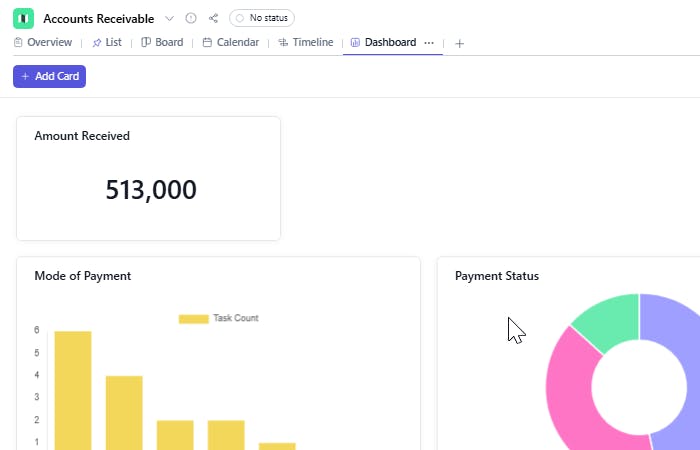Open the Calendar tab
The width and height of the screenshot is (700, 450).
click(x=231, y=42)
